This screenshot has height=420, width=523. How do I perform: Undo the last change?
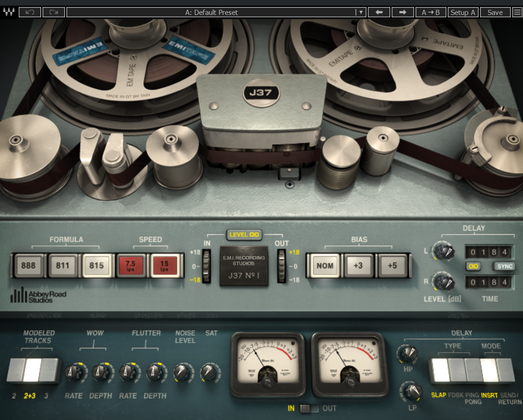click(30, 12)
